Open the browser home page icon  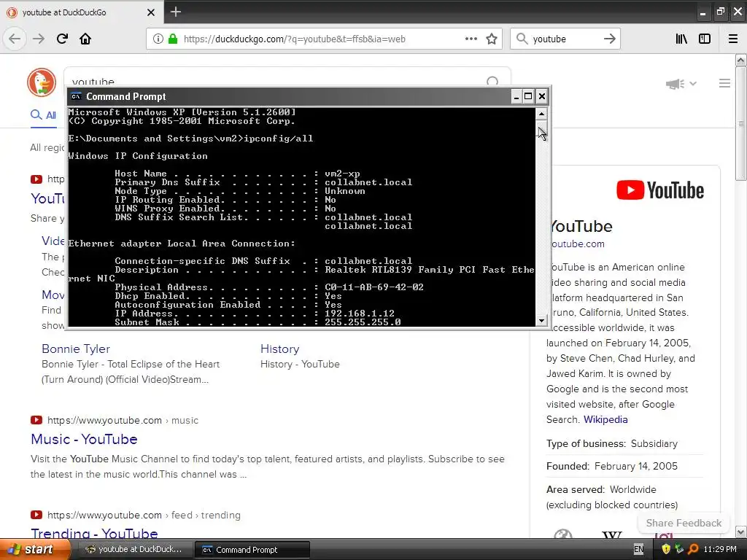(85, 39)
